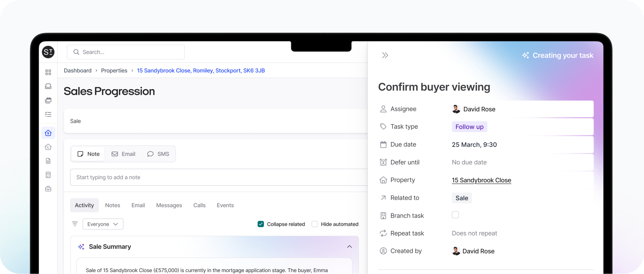Collapse the Sale Summary section chevron
Viewport: 644px width, 274px height.
349,246
